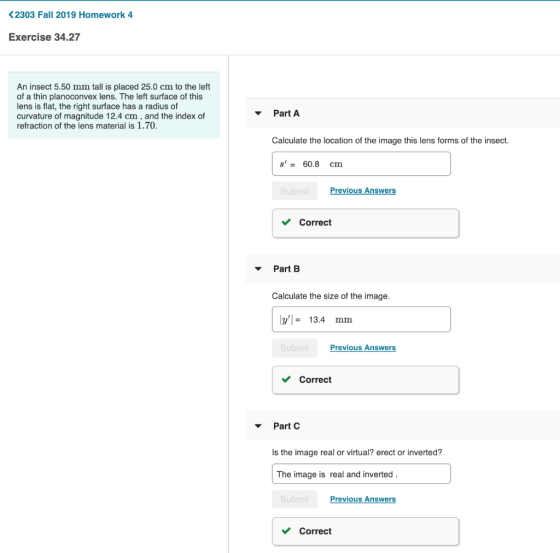
Task: Click the green checkmark in Part B's Correct box
Action: click(x=286, y=379)
